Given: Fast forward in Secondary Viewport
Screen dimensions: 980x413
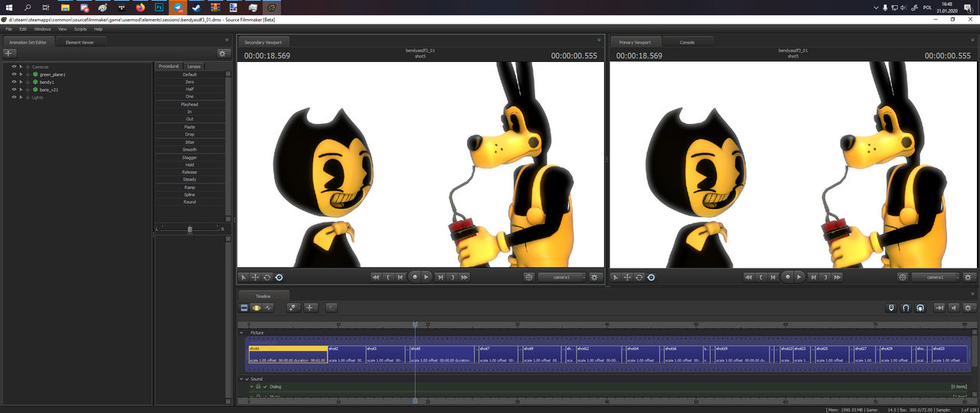Looking at the screenshot, I should [x=465, y=277].
